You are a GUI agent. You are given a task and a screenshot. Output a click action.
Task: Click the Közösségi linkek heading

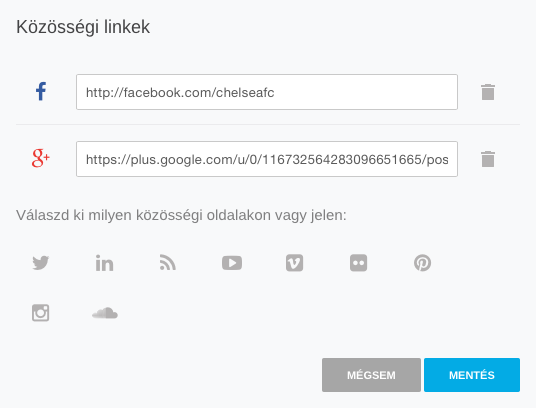83,27
